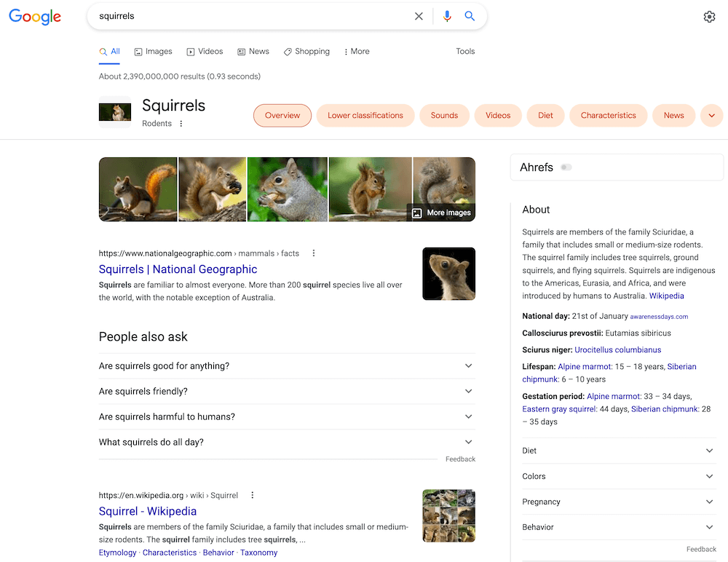Open Siberian chipmunk link under Gestation period

click(665, 409)
